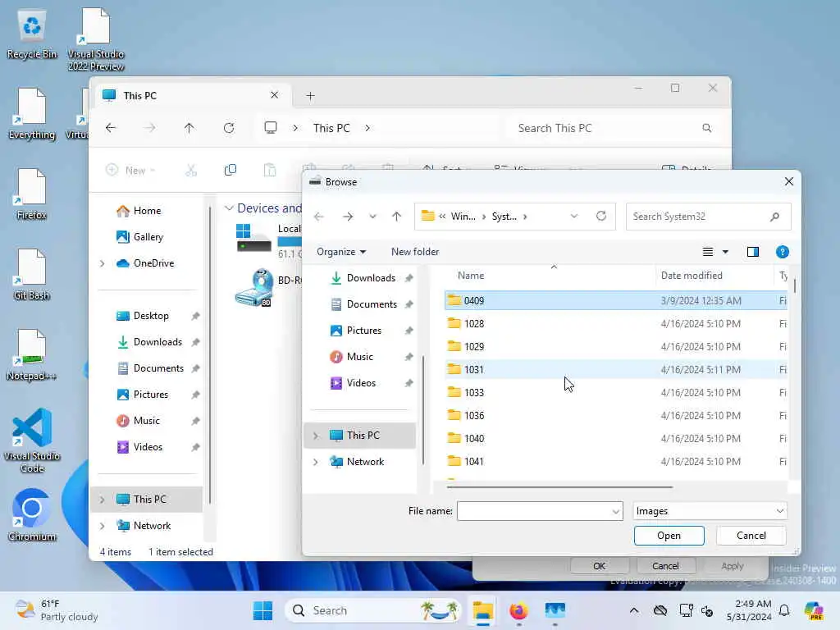Click Cancel in the Browse dialog

[x=751, y=536]
